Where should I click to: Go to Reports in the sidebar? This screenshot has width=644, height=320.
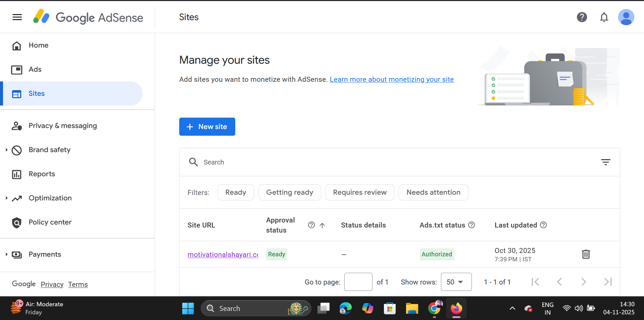pos(42,174)
